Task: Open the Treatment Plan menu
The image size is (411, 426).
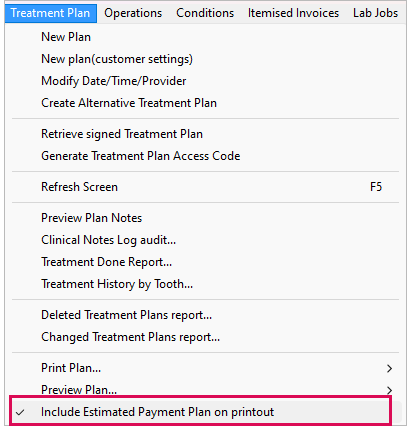Action: tap(51, 13)
